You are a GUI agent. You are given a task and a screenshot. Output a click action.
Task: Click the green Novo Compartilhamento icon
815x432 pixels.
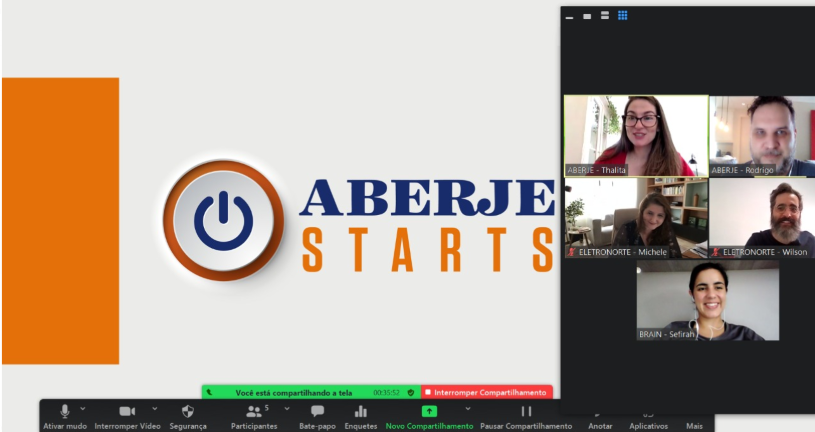click(x=429, y=411)
